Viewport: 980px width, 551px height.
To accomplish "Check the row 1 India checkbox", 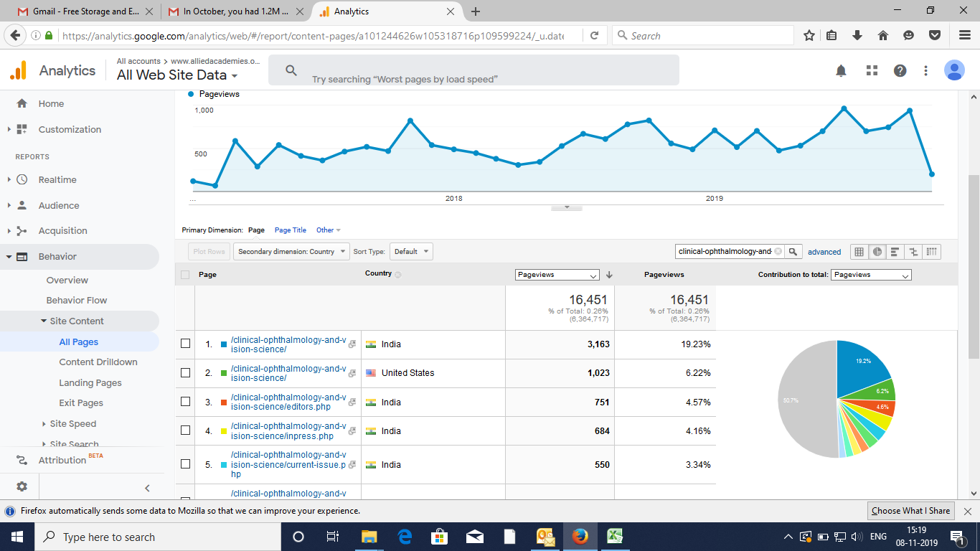I will tap(185, 344).
